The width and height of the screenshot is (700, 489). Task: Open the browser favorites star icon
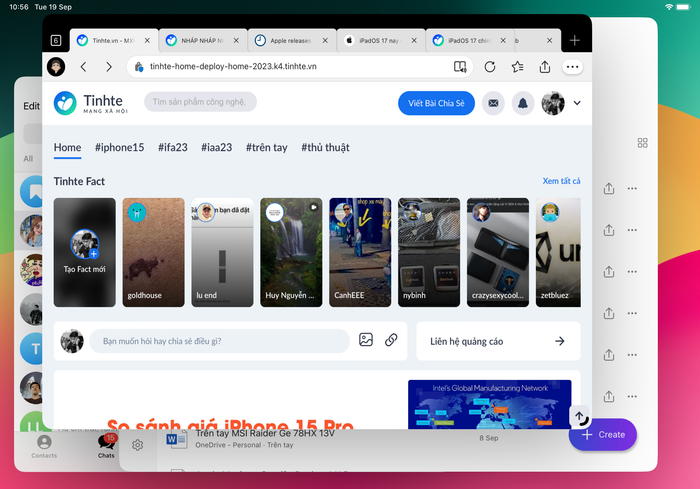click(517, 67)
